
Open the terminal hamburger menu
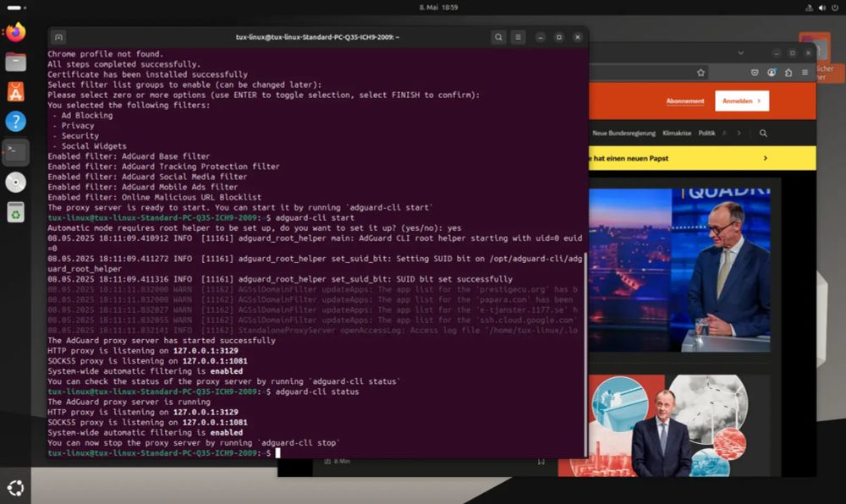518,37
